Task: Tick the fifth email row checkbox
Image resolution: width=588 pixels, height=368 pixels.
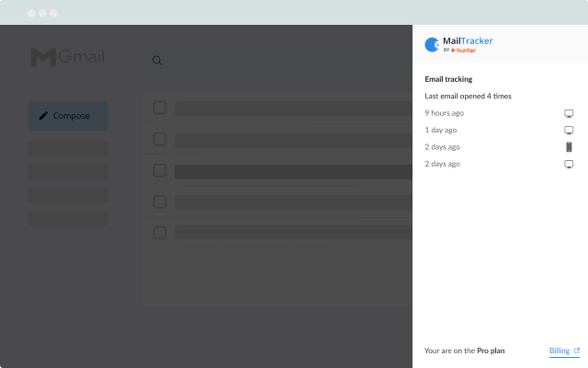Action: point(160,233)
